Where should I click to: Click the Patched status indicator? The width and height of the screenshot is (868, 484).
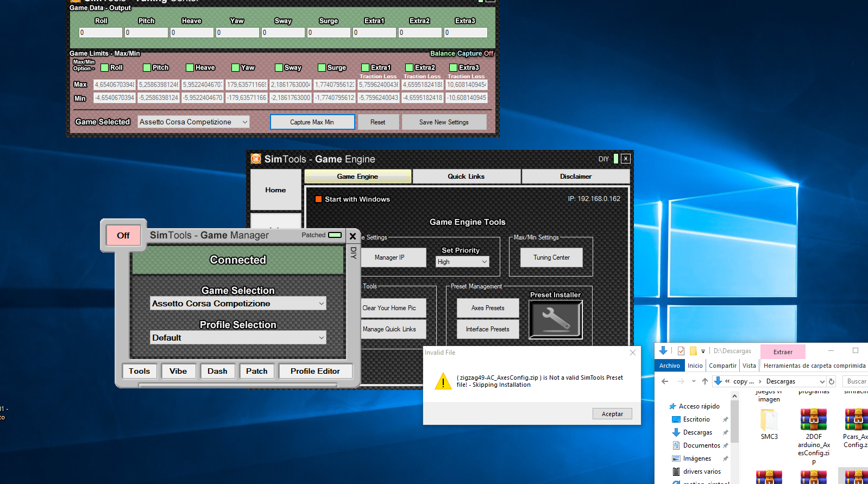click(335, 235)
